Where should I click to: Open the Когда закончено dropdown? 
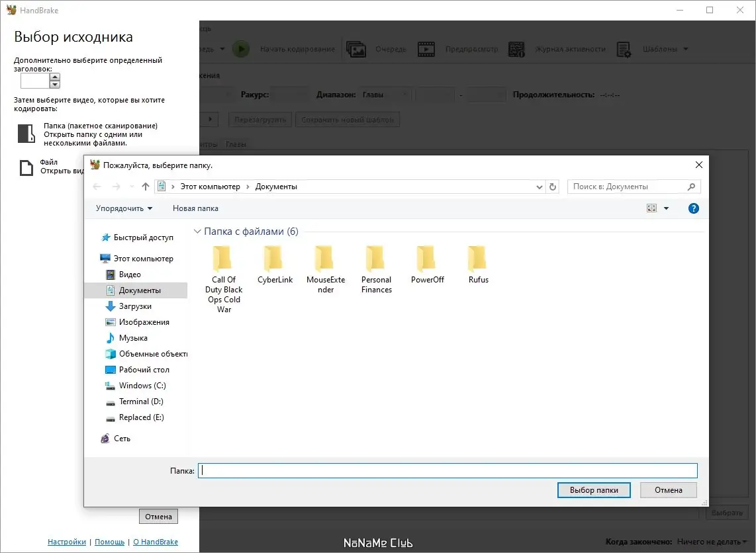(711, 542)
